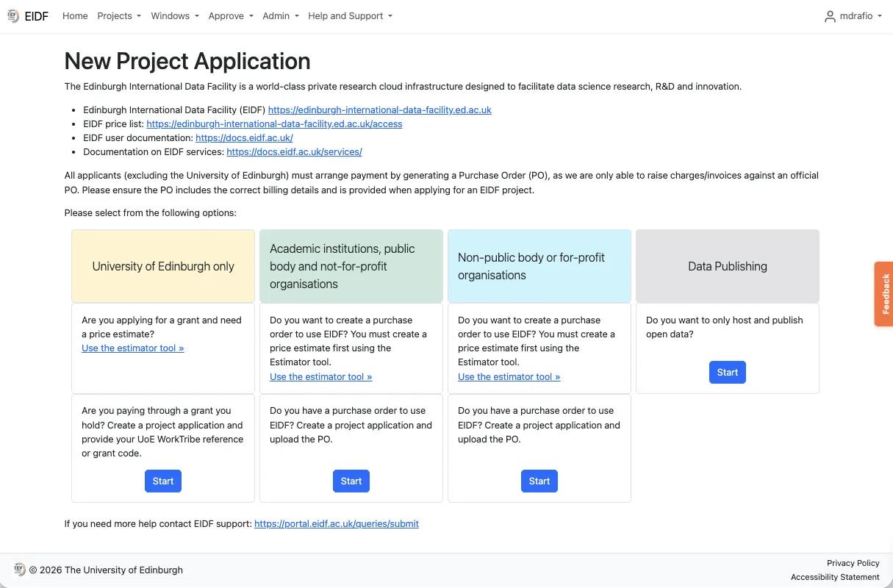Click the user profile icon beside mdrafio
The height and width of the screenshot is (588, 893).
pyautogui.click(x=830, y=16)
